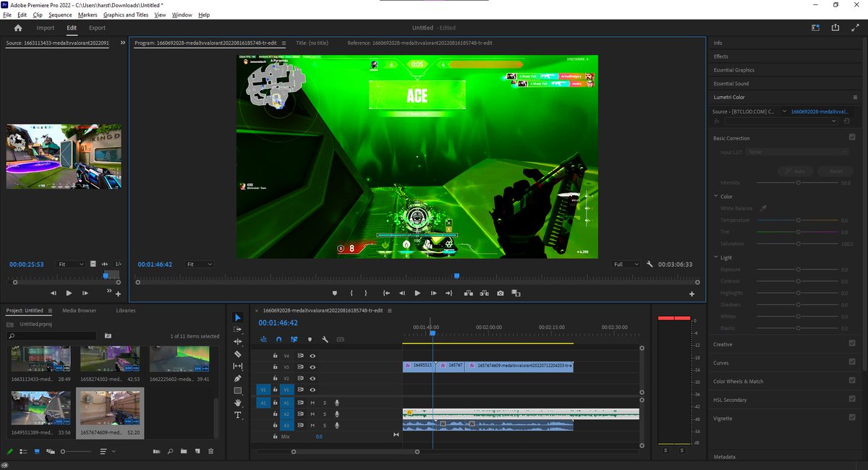Screen dimensions: 868x470
Task: Collapse the Color section in Lumetri
Action: [x=715, y=197]
